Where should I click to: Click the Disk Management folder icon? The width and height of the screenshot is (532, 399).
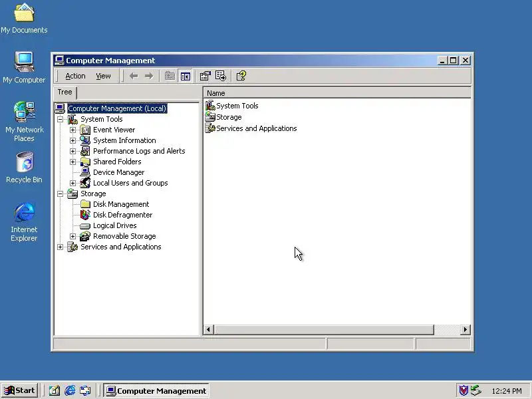[x=85, y=204]
